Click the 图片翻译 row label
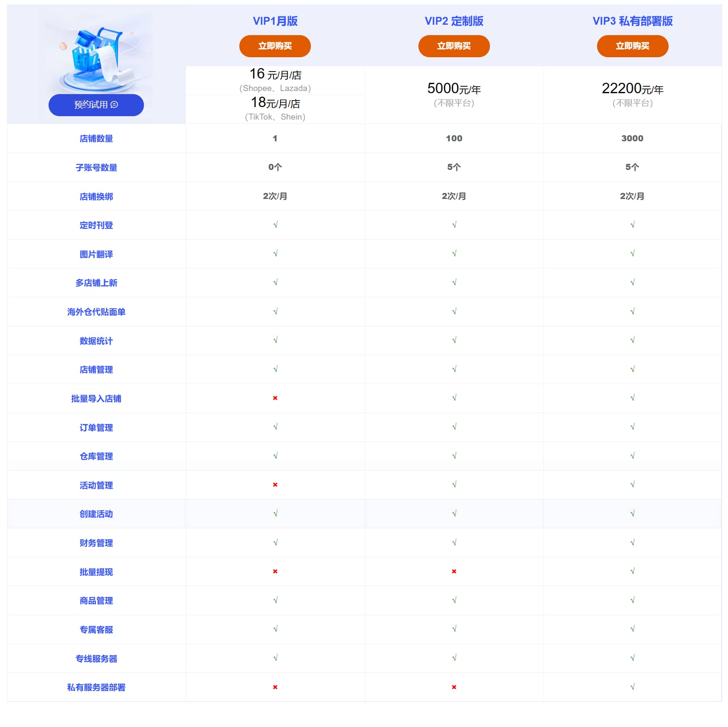Viewport: 728px width, 727px height. 95,254
